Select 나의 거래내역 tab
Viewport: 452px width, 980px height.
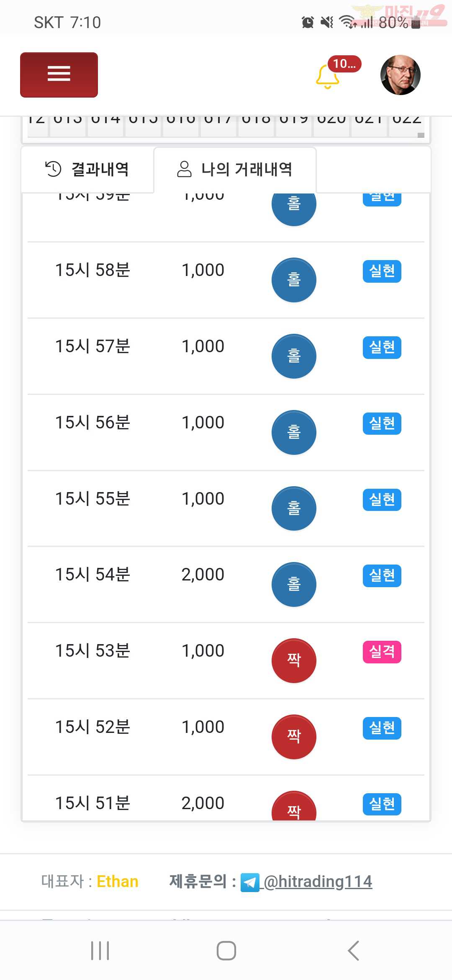[x=235, y=170]
